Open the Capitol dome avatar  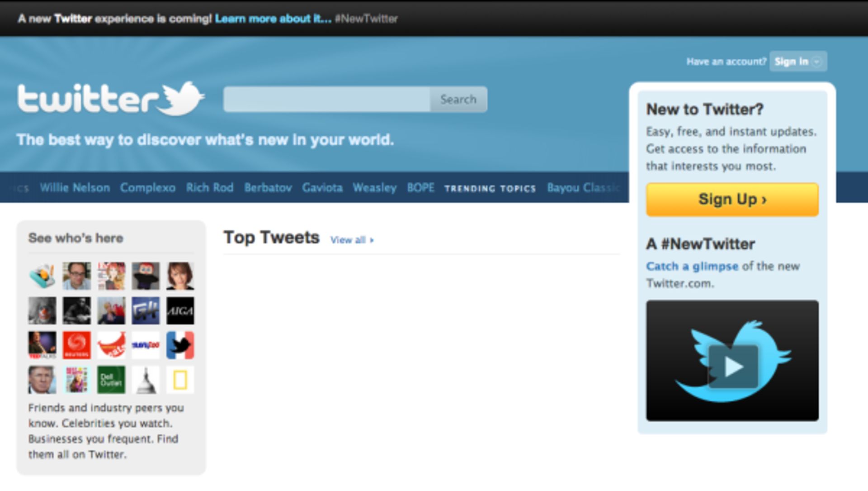point(146,380)
